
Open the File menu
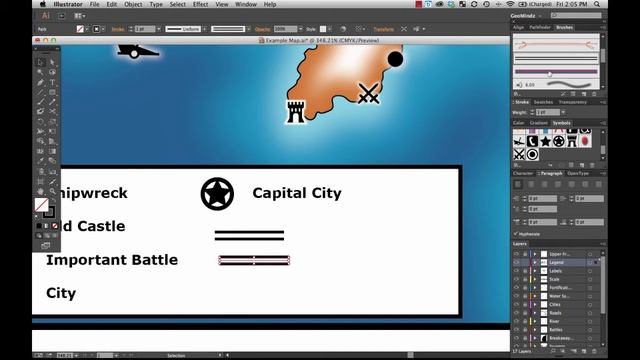(x=94, y=4)
